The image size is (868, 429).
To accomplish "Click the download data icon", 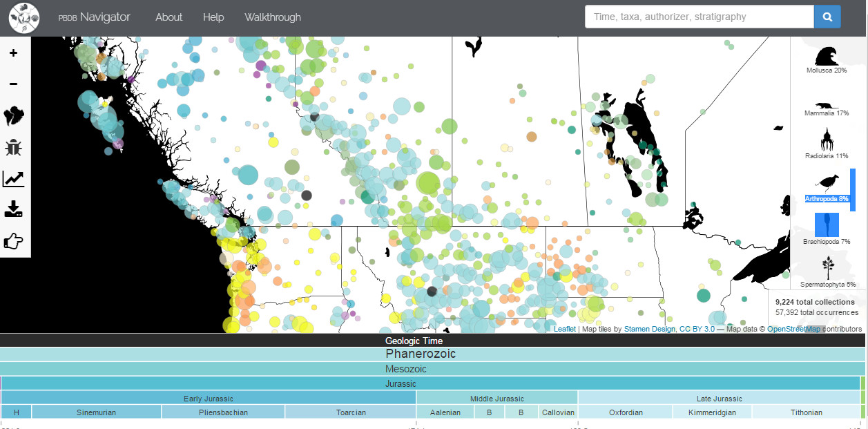I will (14, 209).
